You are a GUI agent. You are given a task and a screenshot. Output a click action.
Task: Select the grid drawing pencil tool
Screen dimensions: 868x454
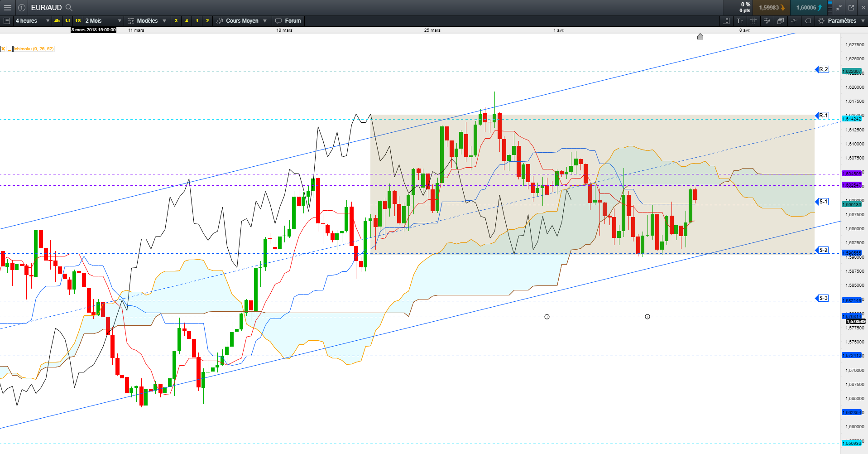point(767,21)
